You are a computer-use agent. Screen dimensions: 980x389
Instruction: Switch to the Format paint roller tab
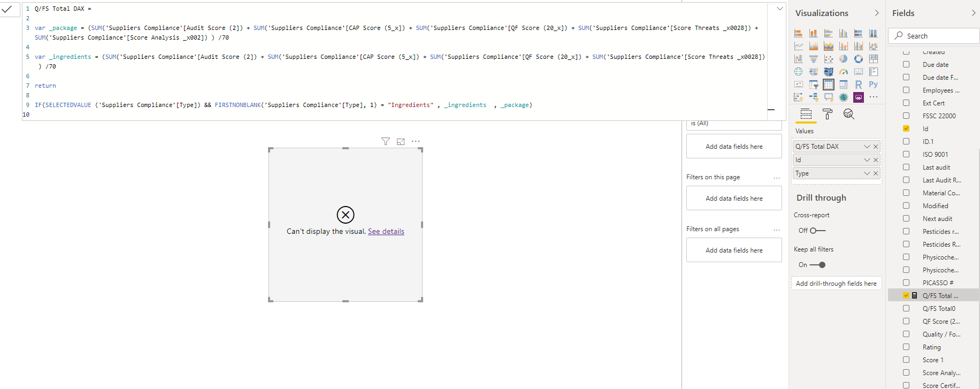(828, 114)
